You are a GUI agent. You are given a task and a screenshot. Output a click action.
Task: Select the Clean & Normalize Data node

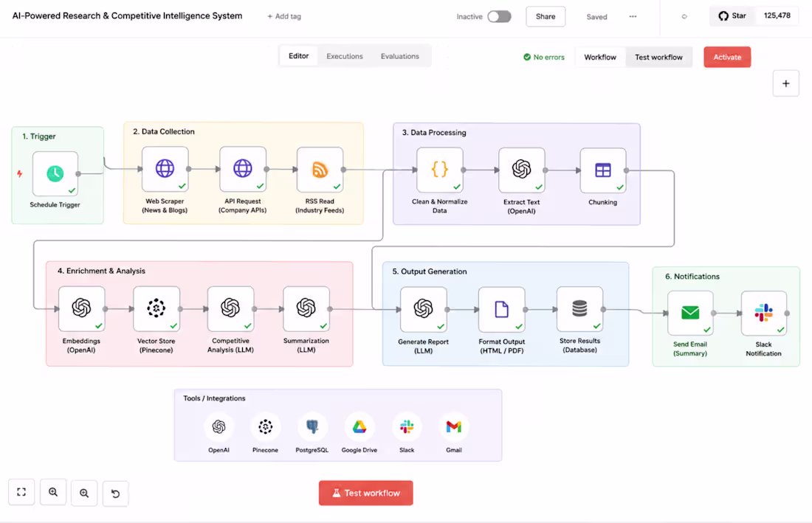coord(440,170)
